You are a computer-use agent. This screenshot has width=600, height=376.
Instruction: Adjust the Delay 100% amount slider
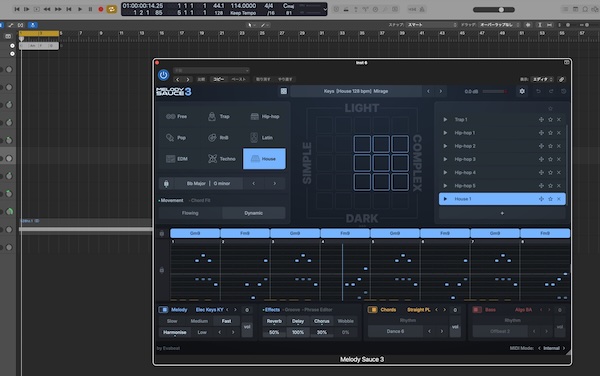click(x=298, y=333)
